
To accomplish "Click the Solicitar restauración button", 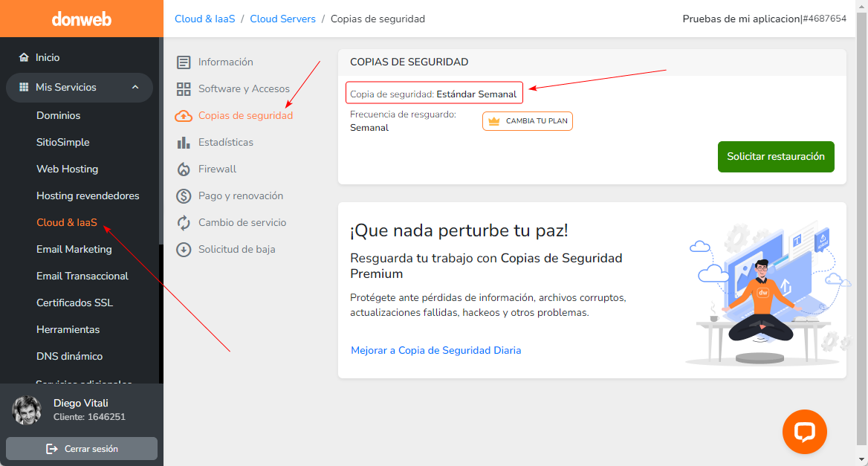I will tap(776, 157).
